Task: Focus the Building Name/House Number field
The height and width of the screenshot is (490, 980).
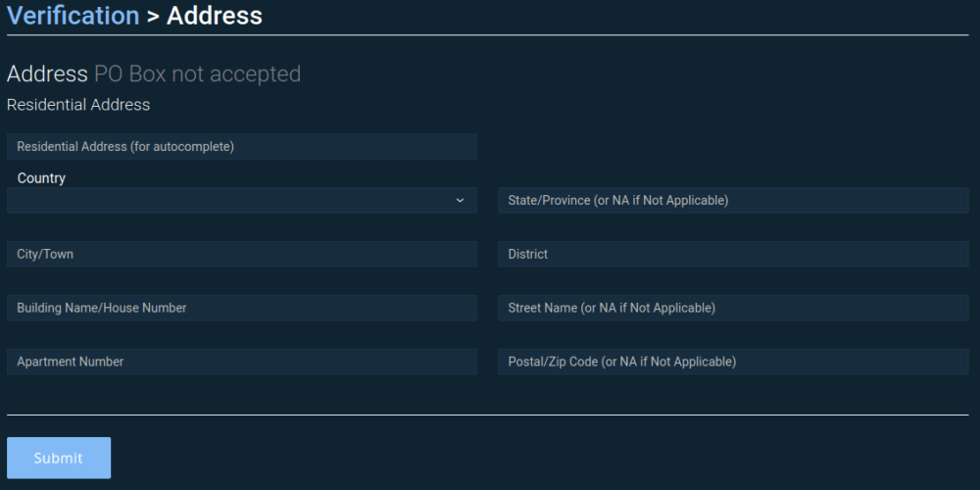Action: tap(241, 308)
